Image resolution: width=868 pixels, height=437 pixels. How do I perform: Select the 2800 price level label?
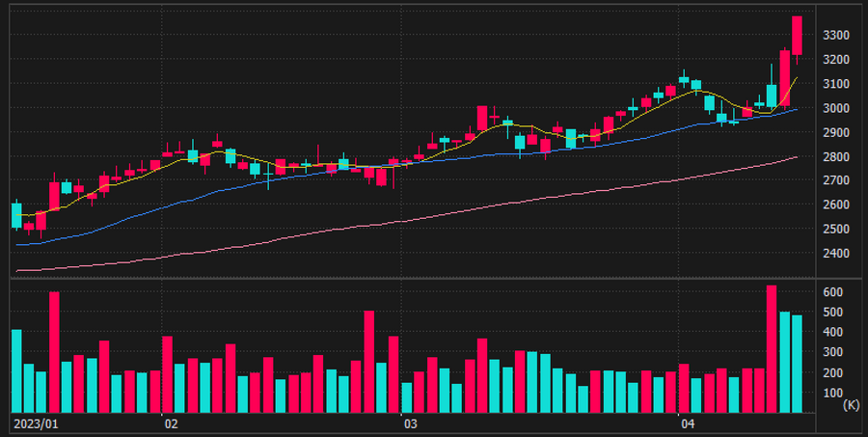pyautogui.click(x=836, y=156)
